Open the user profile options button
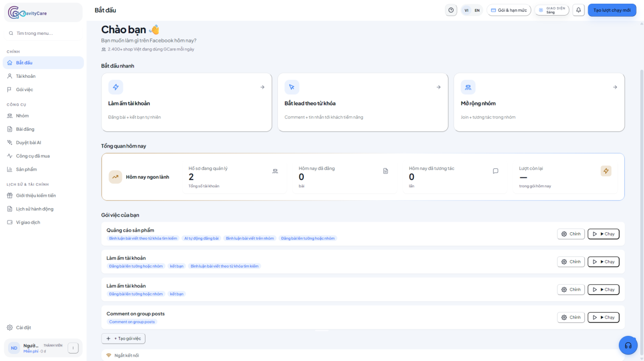644x361 pixels. 73,348
